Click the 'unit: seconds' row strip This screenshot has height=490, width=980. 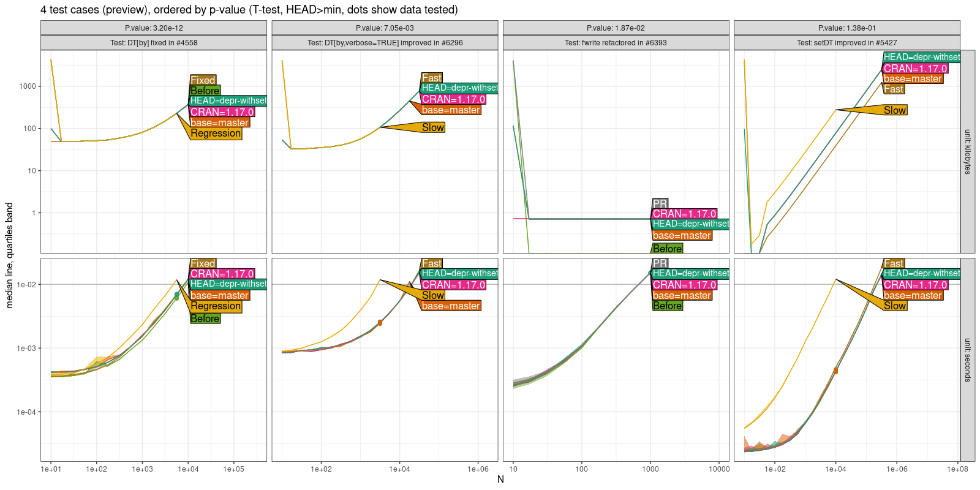tap(967, 360)
